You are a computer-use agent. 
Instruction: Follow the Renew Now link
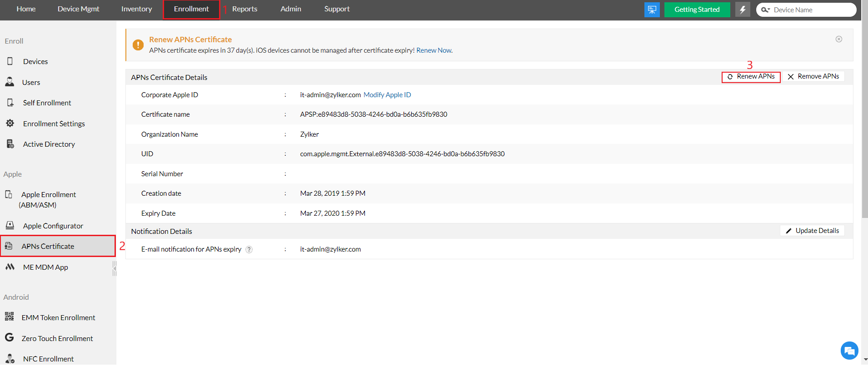(434, 50)
